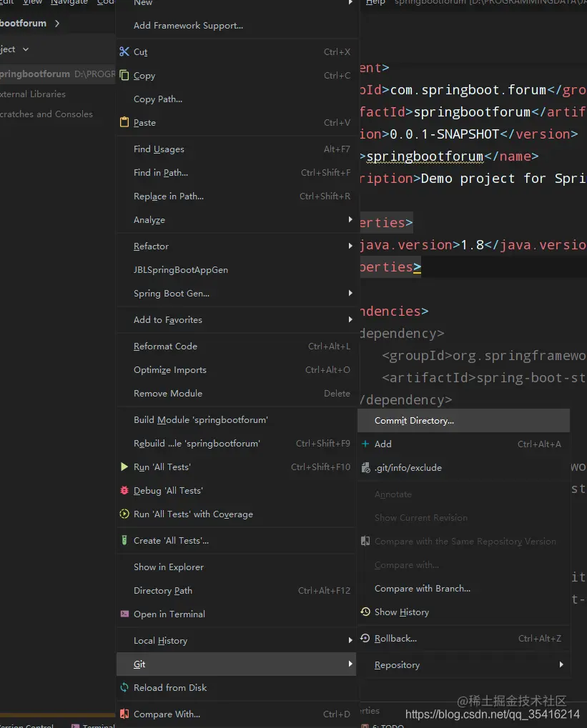The width and height of the screenshot is (587, 728).
Task: Click the springbootforum breadcrumb in navigation bar
Action: pos(24,23)
